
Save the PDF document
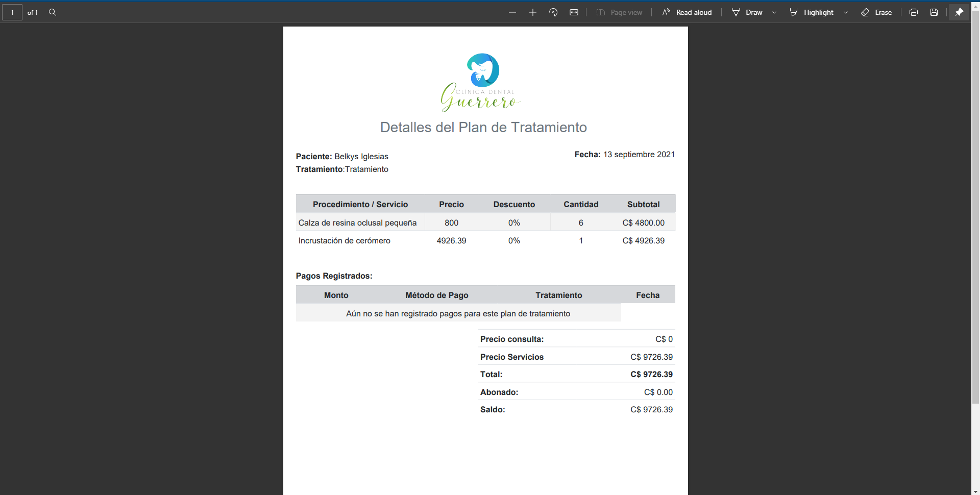pyautogui.click(x=934, y=12)
